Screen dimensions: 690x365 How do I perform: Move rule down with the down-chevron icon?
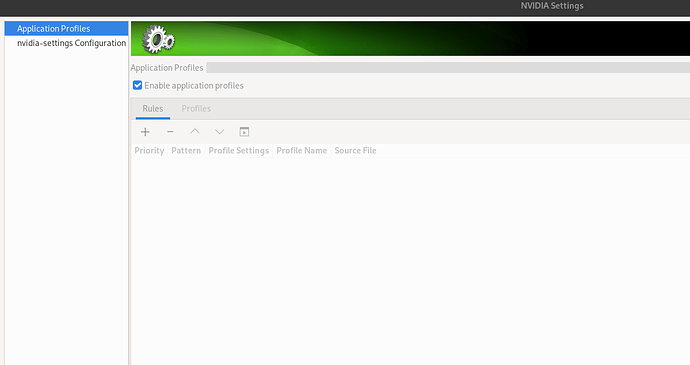pos(219,132)
